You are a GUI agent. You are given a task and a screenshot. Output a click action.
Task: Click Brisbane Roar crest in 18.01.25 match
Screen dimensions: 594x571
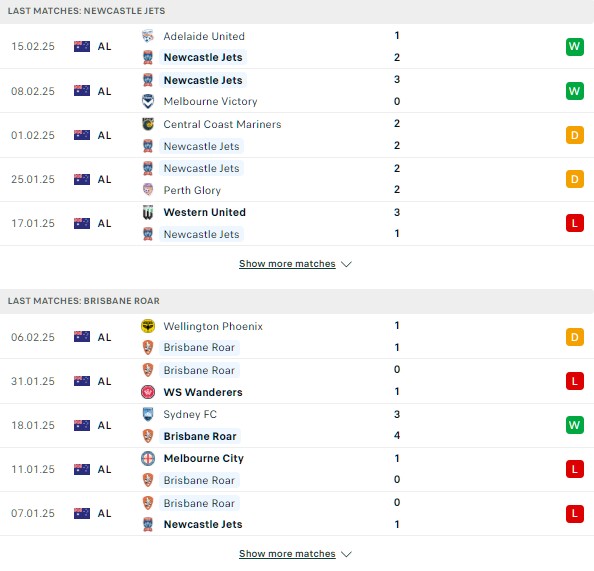coord(148,436)
